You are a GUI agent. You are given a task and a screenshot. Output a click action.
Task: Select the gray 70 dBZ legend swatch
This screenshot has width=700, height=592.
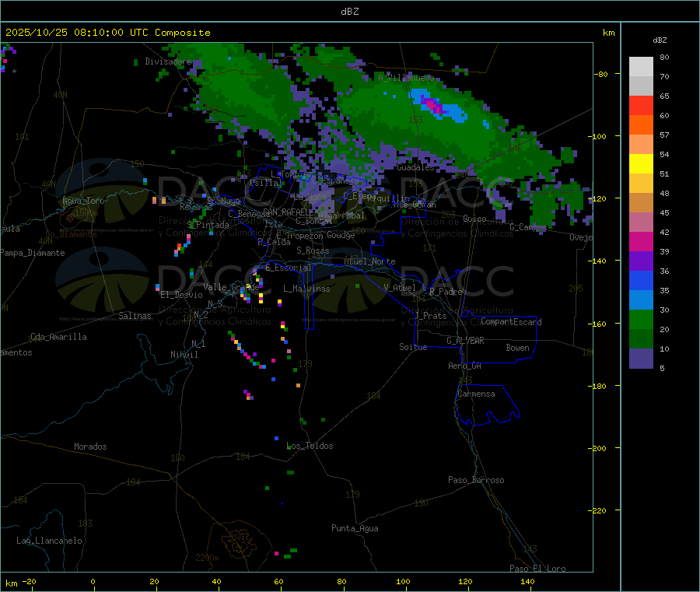641,86
